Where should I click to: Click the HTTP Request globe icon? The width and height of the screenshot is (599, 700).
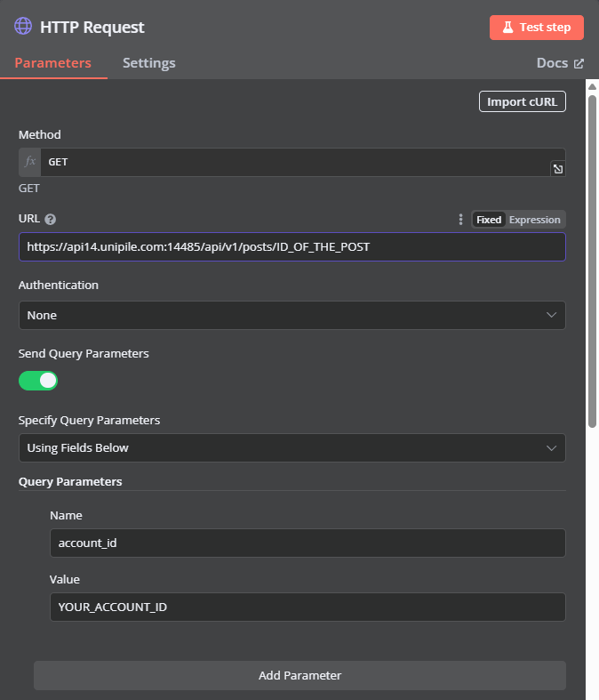23,27
